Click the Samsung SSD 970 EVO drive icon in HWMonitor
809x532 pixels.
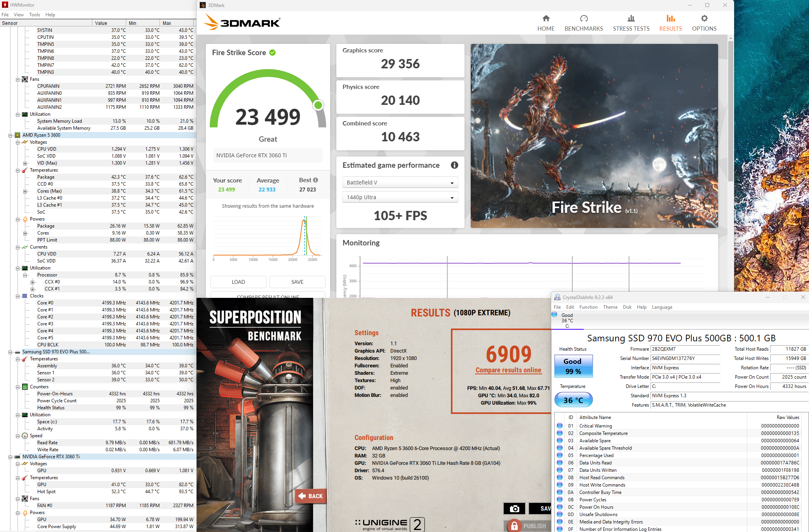[17, 352]
